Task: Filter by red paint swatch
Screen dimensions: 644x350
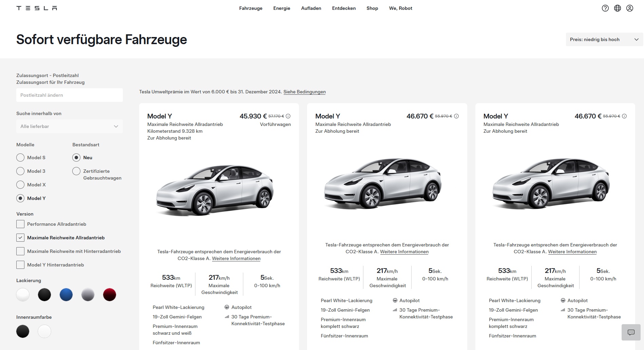Action: coord(110,295)
